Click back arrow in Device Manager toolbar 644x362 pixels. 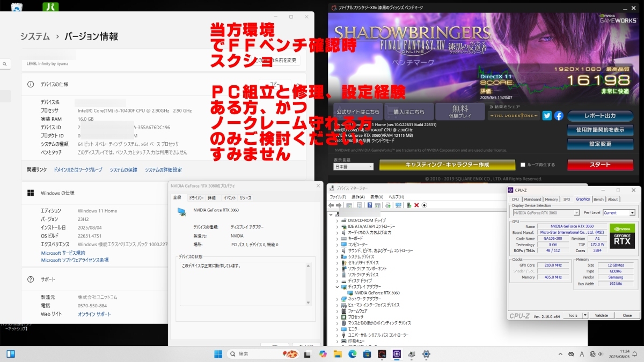pos(332,205)
